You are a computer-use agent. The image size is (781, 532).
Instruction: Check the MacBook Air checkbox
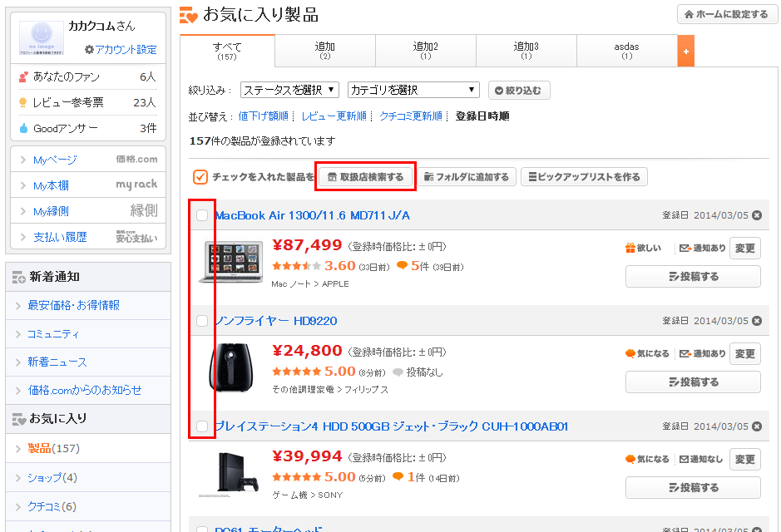pos(202,215)
